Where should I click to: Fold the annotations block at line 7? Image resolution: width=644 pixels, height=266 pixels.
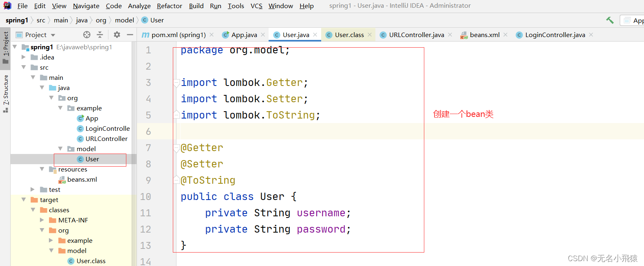tap(176, 148)
